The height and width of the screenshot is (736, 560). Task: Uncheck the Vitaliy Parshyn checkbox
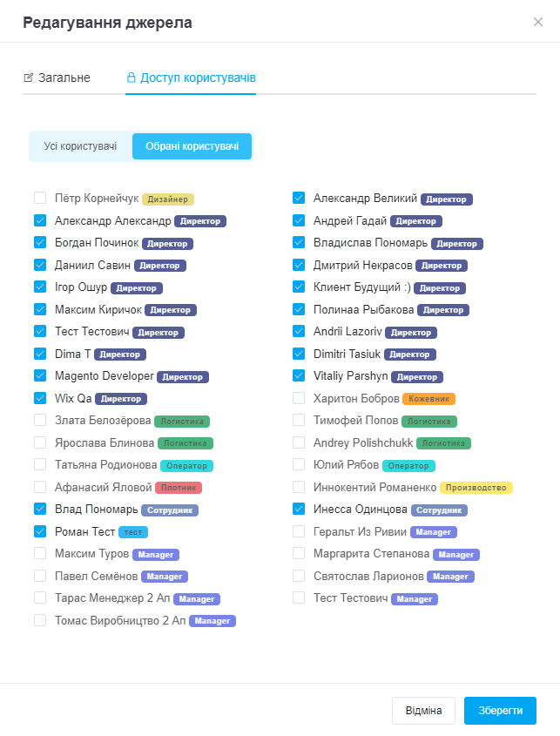[x=299, y=375]
